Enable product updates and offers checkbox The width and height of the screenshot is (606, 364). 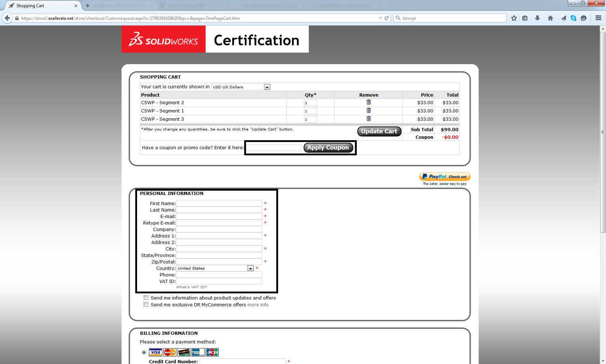point(146,298)
